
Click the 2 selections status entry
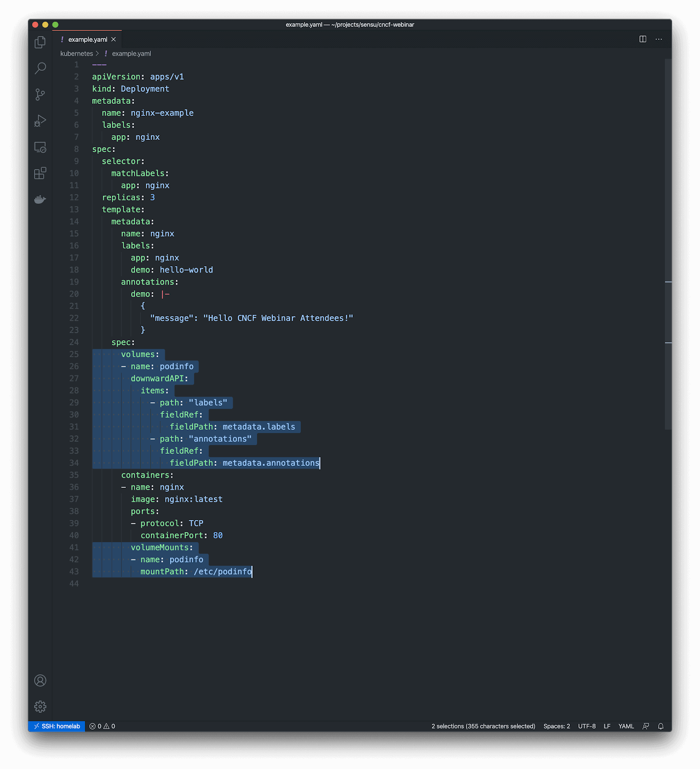(x=483, y=726)
